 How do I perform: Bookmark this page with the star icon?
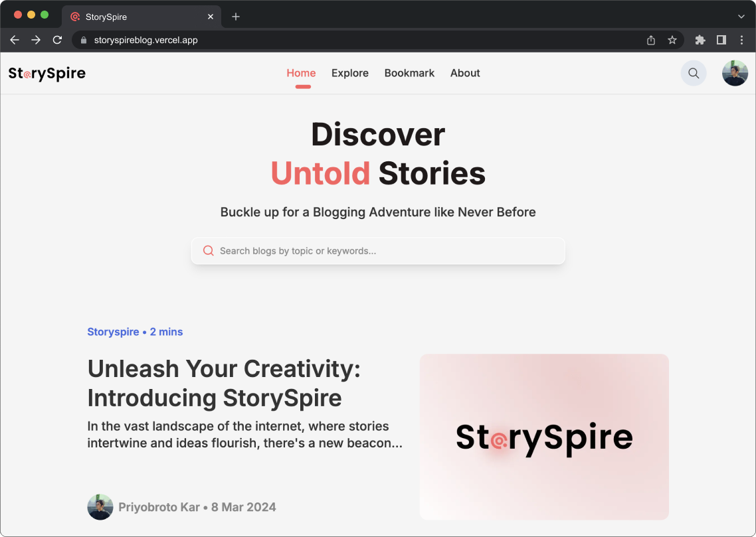(x=672, y=40)
